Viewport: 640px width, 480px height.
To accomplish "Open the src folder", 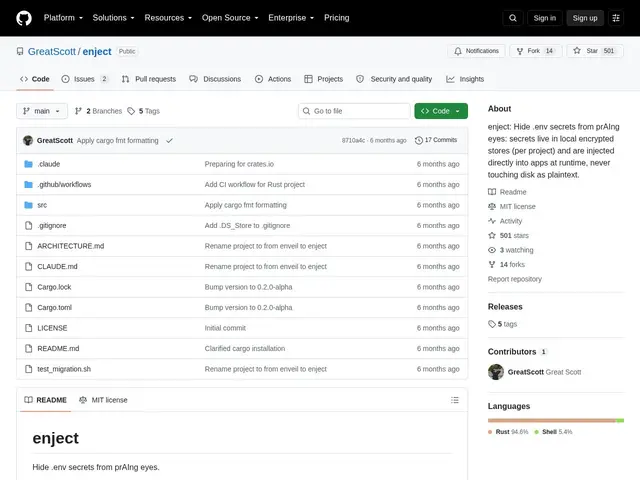I will pos(42,205).
